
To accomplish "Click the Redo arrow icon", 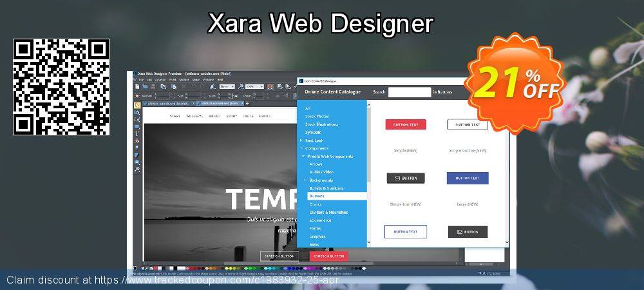I will [x=202, y=86].
